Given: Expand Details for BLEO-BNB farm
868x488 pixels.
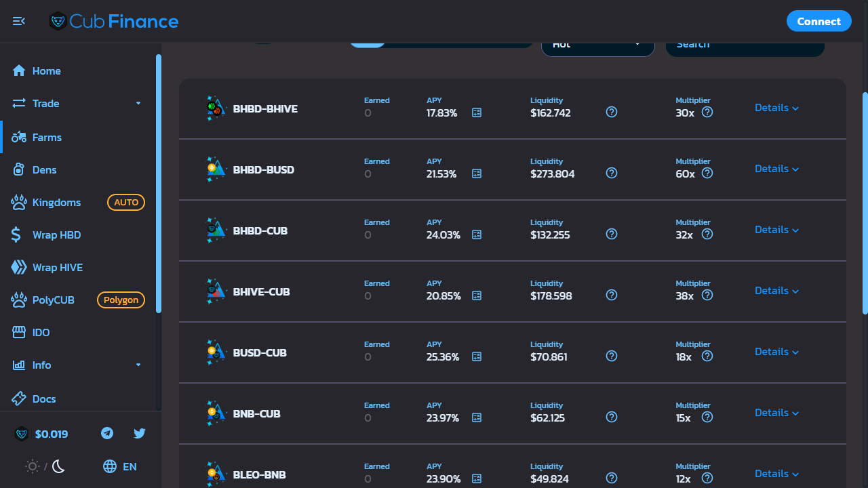Looking at the screenshot, I should (777, 474).
